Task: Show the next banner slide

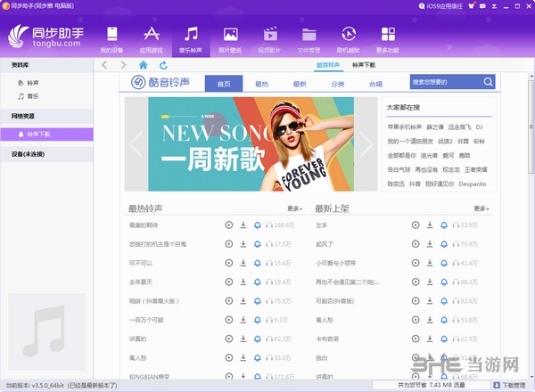Action: (366, 144)
